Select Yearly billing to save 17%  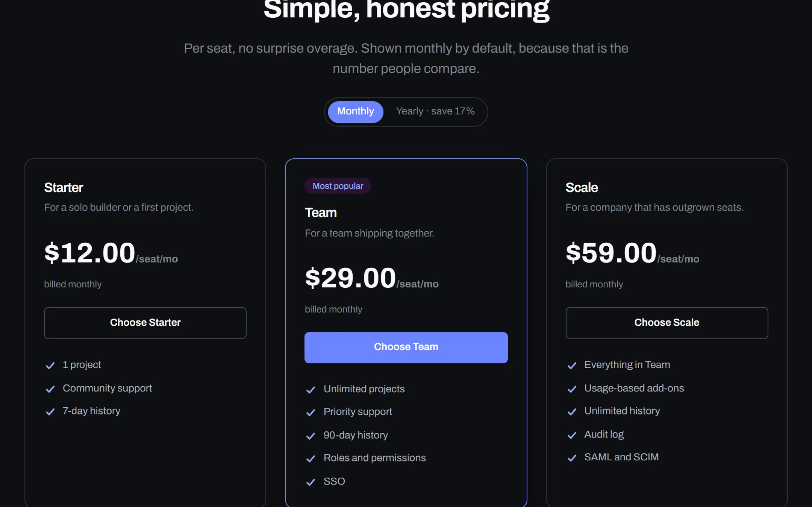point(435,112)
